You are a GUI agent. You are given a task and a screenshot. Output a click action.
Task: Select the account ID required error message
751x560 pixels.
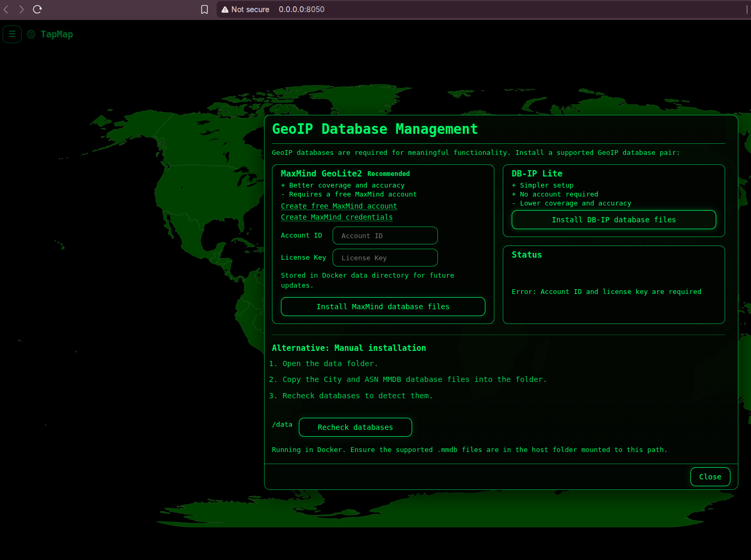click(x=607, y=291)
